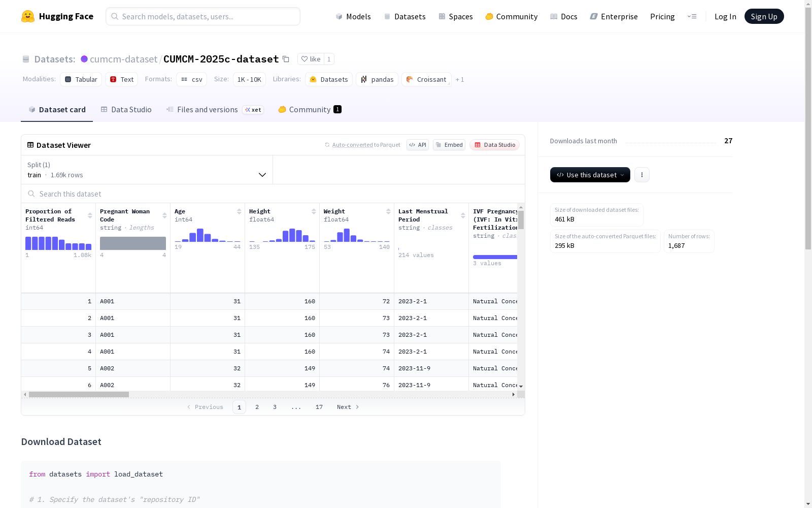Like the dataset with the heart button

pyautogui.click(x=311, y=59)
